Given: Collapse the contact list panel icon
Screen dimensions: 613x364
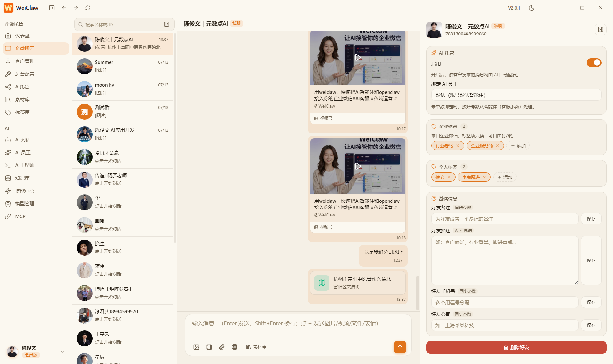Looking at the screenshot, I should tap(167, 24).
